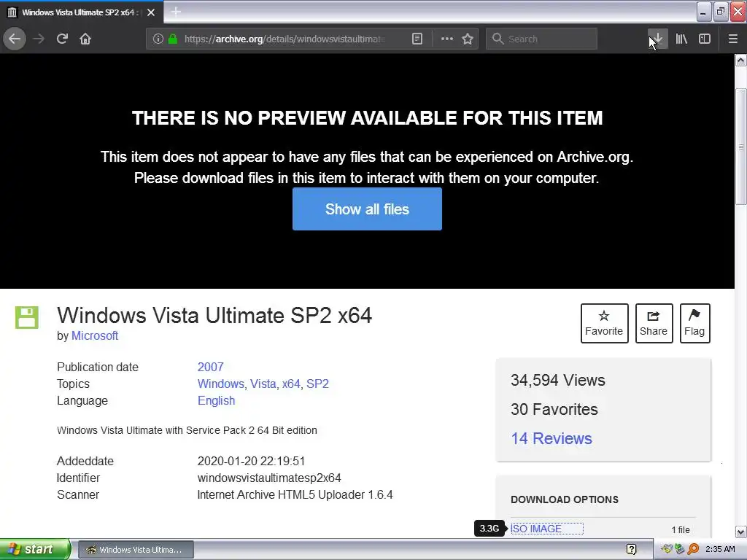The height and width of the screenshot is (560, 747).
Task: Open the Firefox home page icon
Action: (x=85, y=39)
